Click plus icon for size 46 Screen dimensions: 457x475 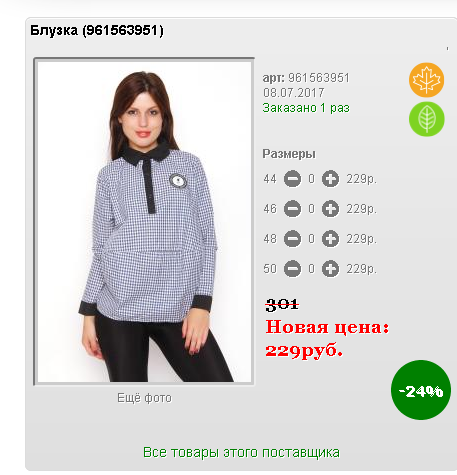(x=330, y=209)
